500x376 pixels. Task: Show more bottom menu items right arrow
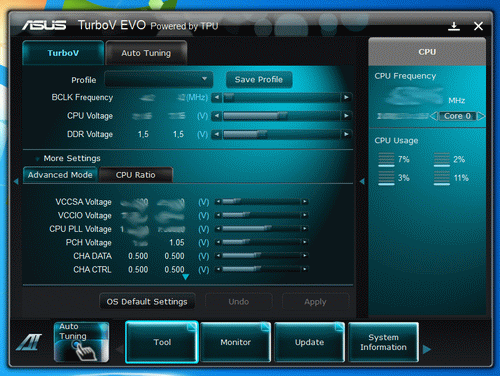[x=427, y=349]
